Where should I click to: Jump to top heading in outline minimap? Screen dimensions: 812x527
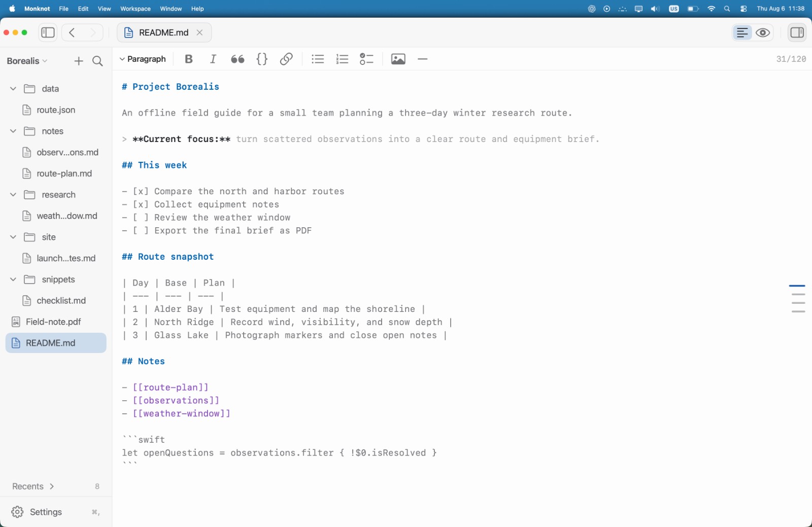point(797,286)
